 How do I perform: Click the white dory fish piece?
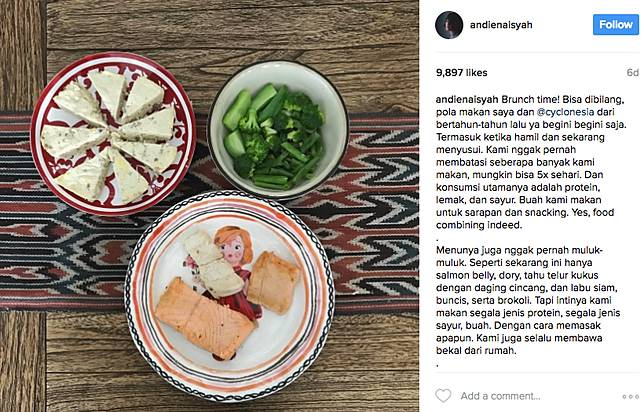[x=212, y=262]
